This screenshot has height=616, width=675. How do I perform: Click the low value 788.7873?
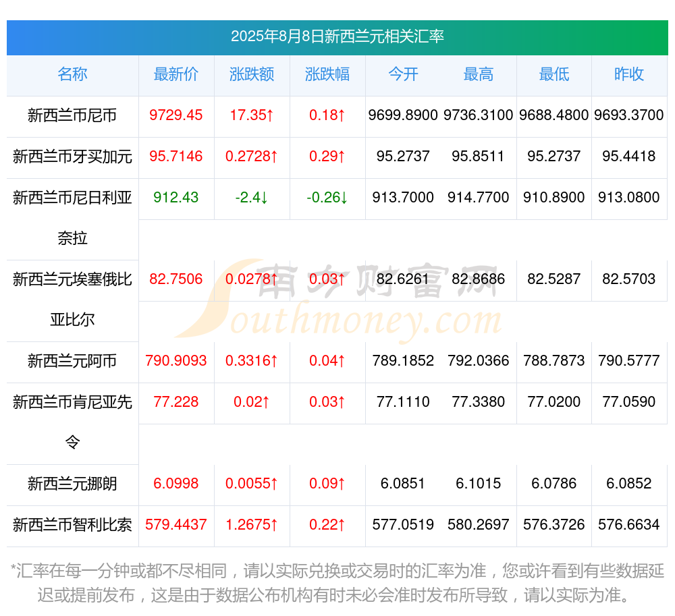click(x=554, y=360)
